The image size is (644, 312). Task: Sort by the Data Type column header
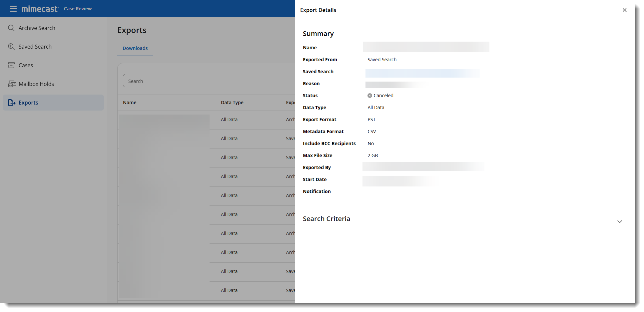[232, 103]
